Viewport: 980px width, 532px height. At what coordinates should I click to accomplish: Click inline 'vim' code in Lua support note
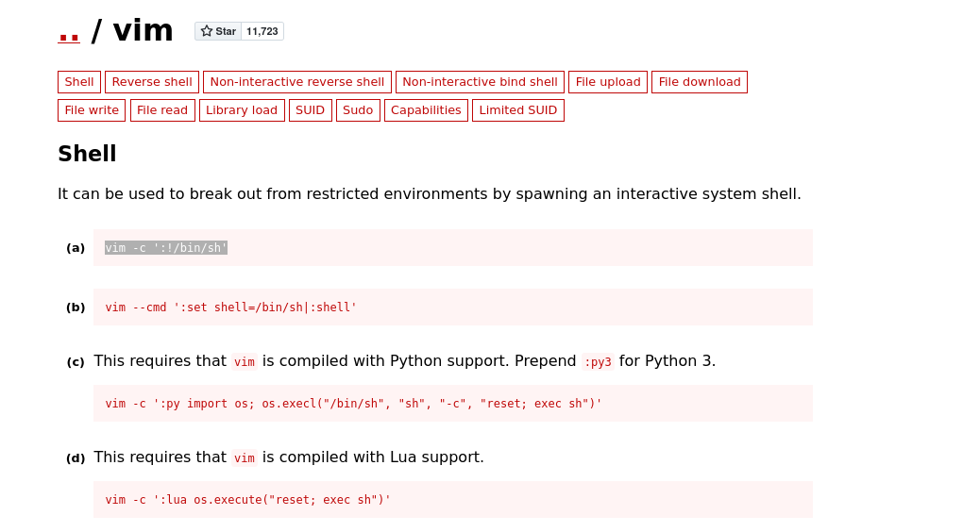(x=245, y=457)
